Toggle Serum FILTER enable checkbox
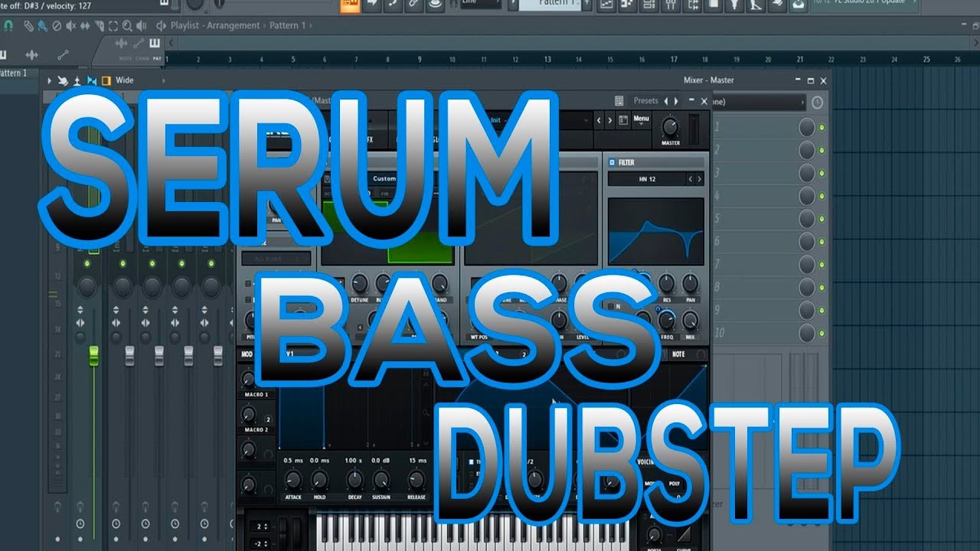980x551 pixels. pos(612,162)
